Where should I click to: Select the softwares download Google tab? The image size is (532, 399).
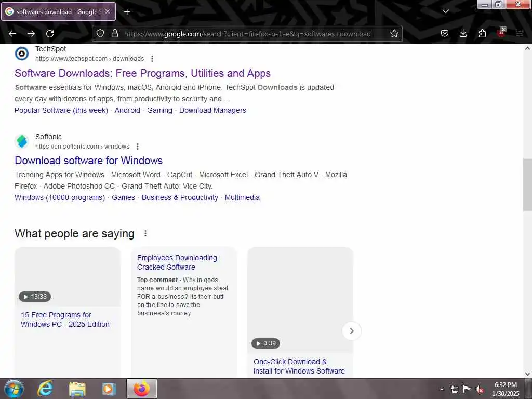[x=58, y=11]
